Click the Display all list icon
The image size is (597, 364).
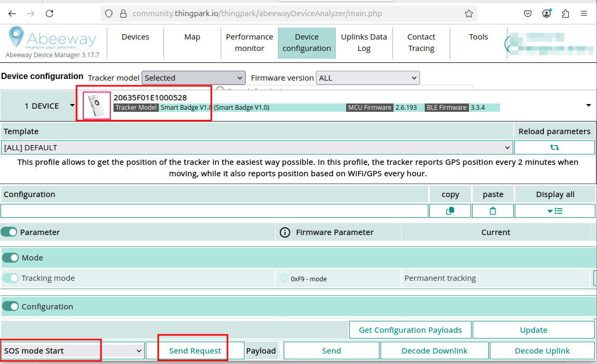coord(555,211)
